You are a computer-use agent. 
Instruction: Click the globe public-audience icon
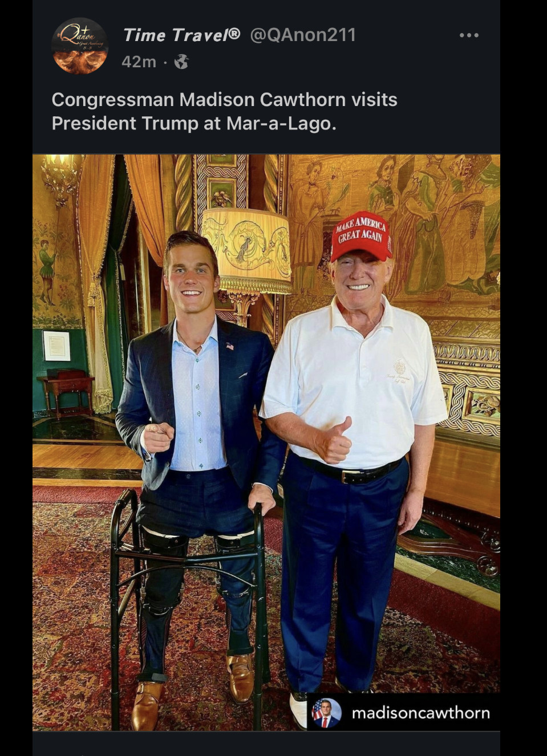click(181, 62)
